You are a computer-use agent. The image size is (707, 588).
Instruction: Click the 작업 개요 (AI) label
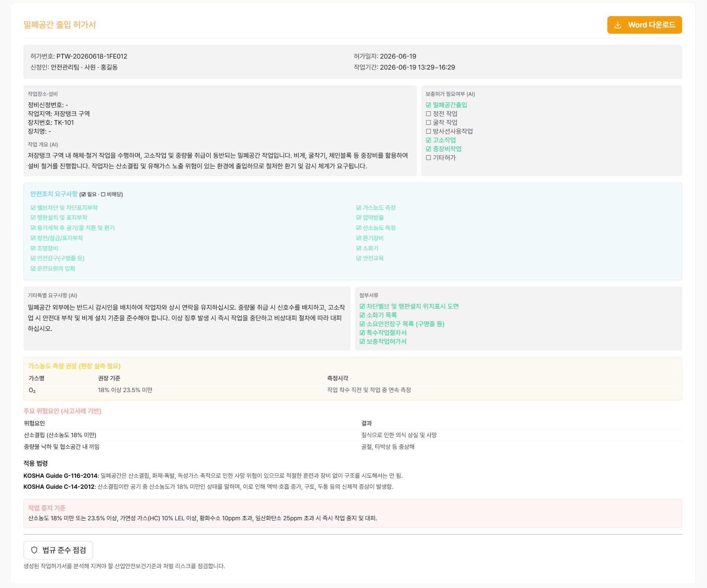tap(43, 145)
